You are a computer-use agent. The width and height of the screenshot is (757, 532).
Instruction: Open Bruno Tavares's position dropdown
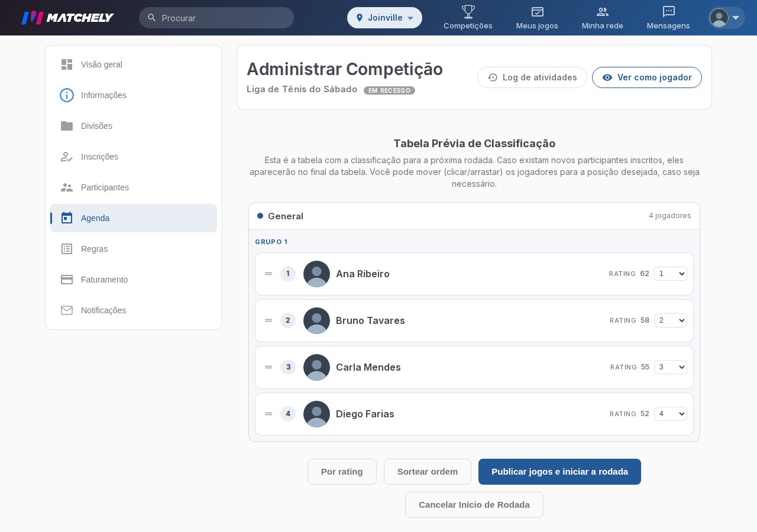tap(671, 320)
